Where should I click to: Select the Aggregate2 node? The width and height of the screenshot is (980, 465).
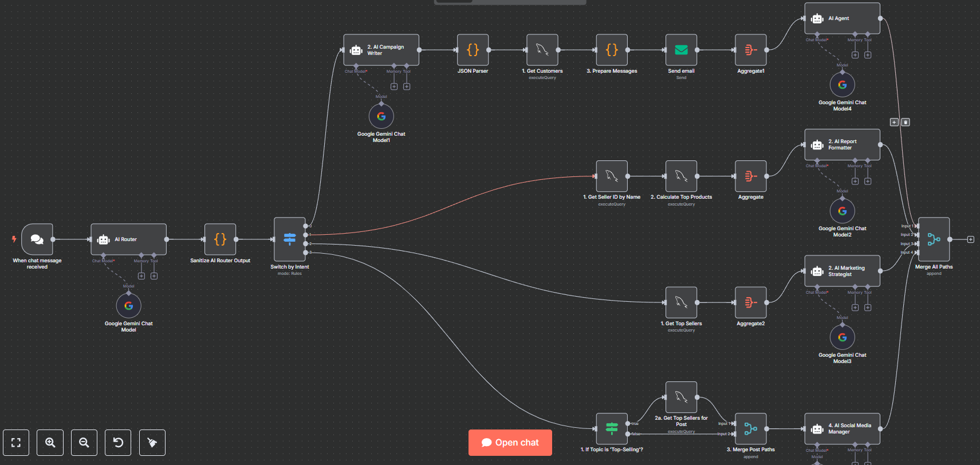(751, 302)
